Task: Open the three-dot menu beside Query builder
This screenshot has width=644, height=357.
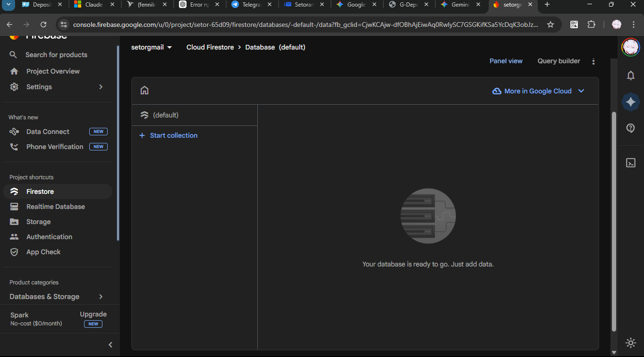Action: coord(593,61)
